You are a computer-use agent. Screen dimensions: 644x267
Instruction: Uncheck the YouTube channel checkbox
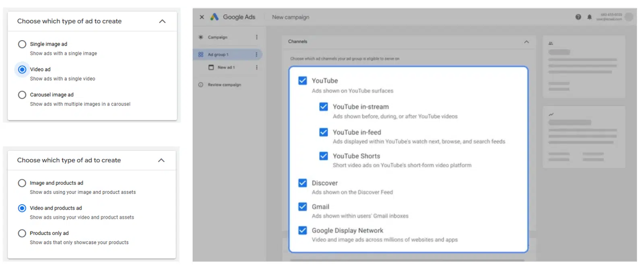[302, 80]
